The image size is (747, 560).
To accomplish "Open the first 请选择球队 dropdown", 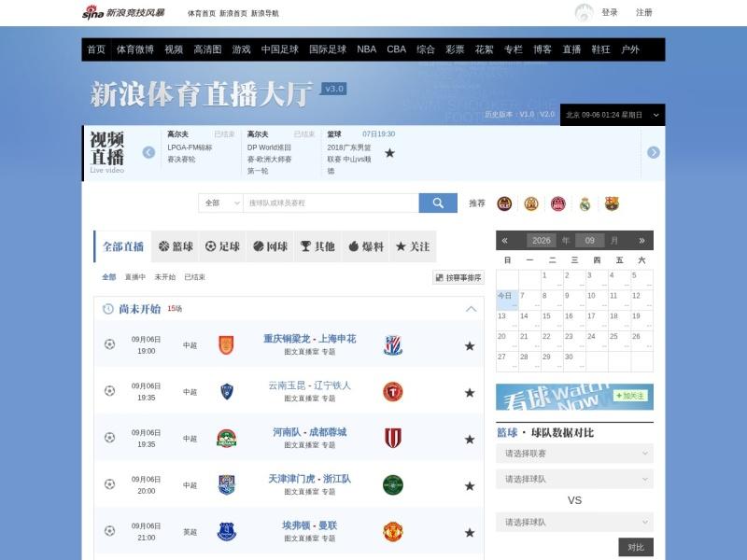I will pos(574,479).
